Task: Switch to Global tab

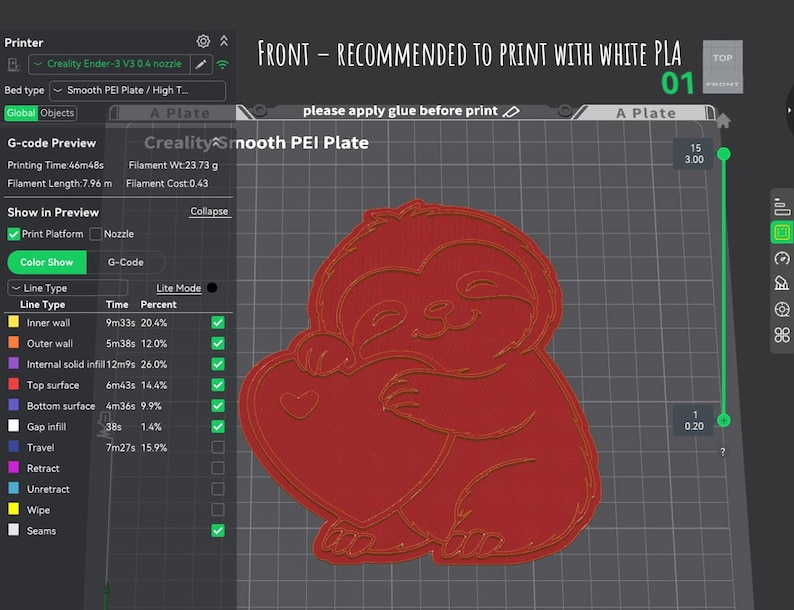Action: click(21, 113)
